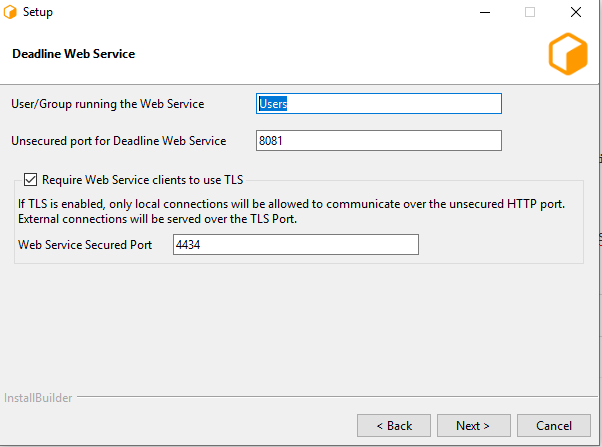This screenshot has height=447, width=602.
Task: Focus the User/Group running Web Service field
Action: (378, 103)
